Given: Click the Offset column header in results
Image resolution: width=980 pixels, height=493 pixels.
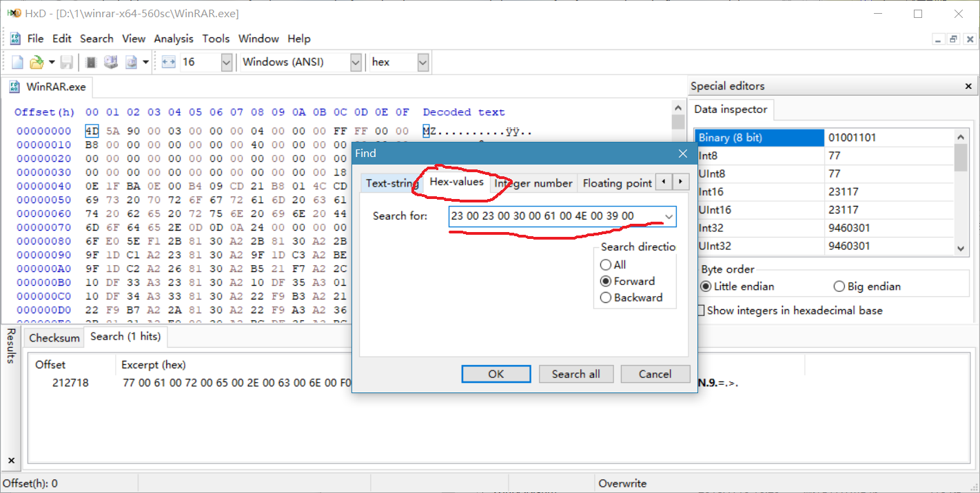Looking at the screenshot, I should [x=72, y=364].
